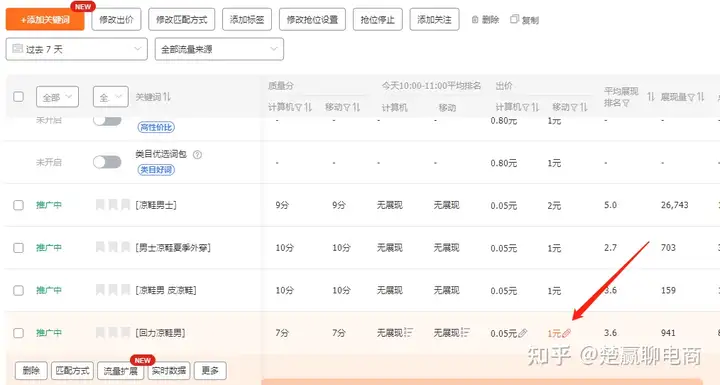The width and height of the screenshot is (720, 385).
Task: Click the 添加标签 button
Action: pos(247,20)
